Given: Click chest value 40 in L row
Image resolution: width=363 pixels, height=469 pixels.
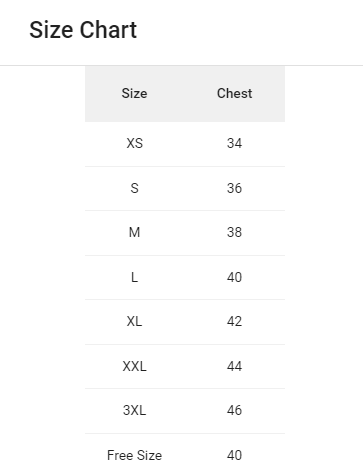Looking at the screenshot, I should tap(234, 277).
